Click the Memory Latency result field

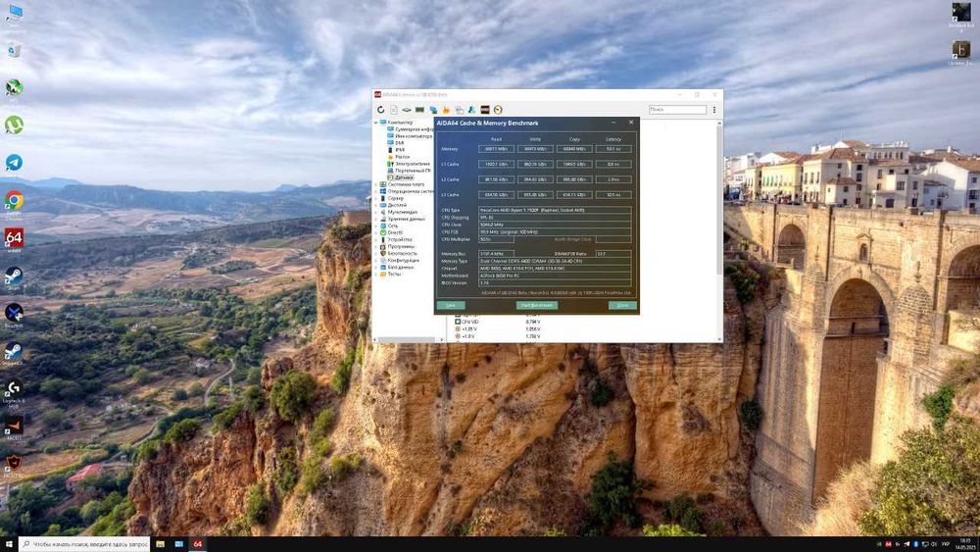point(613,149)
